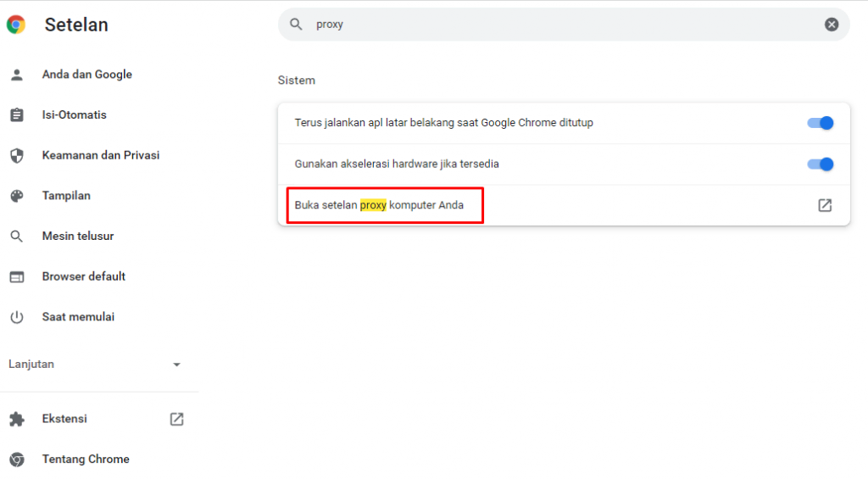This screenshot has width=868, height=479.
Task: Expand the Lanjutan section arrow
Action: [176, 365]
